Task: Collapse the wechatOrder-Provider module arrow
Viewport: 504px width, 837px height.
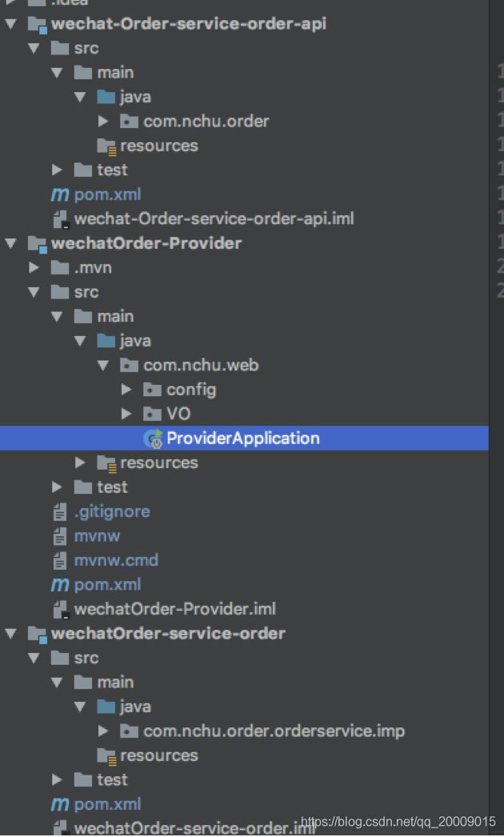Action: point(10,244)
